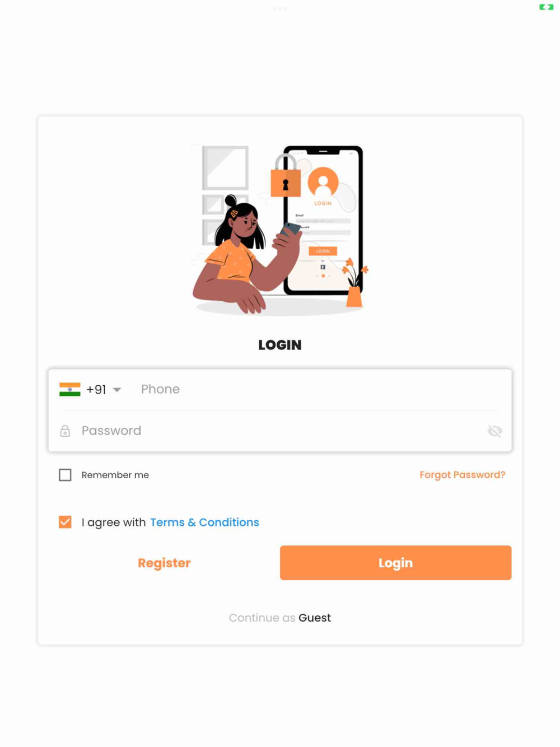Open Forgot Password? link
Image resolution: width=560 pixels, height=747 pixels.
463,475
